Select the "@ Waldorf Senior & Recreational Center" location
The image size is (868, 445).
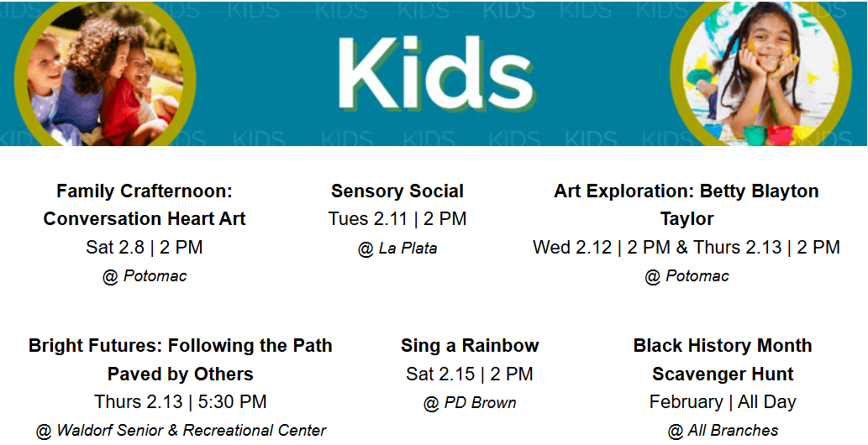click(180, 431)
